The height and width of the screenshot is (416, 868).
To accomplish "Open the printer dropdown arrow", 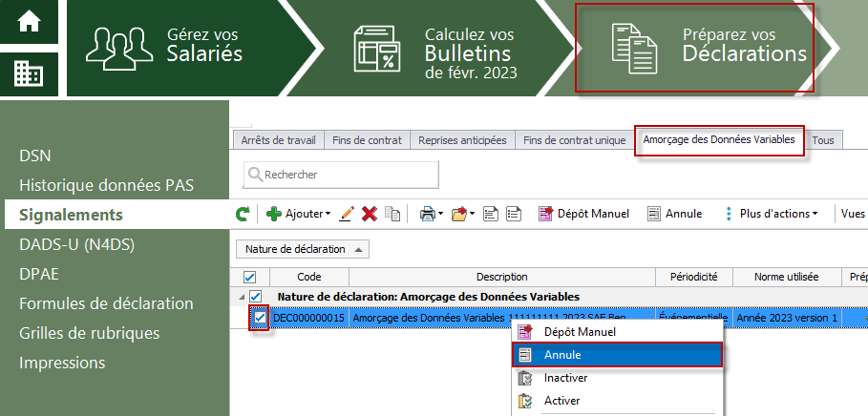I will [440, 214].
